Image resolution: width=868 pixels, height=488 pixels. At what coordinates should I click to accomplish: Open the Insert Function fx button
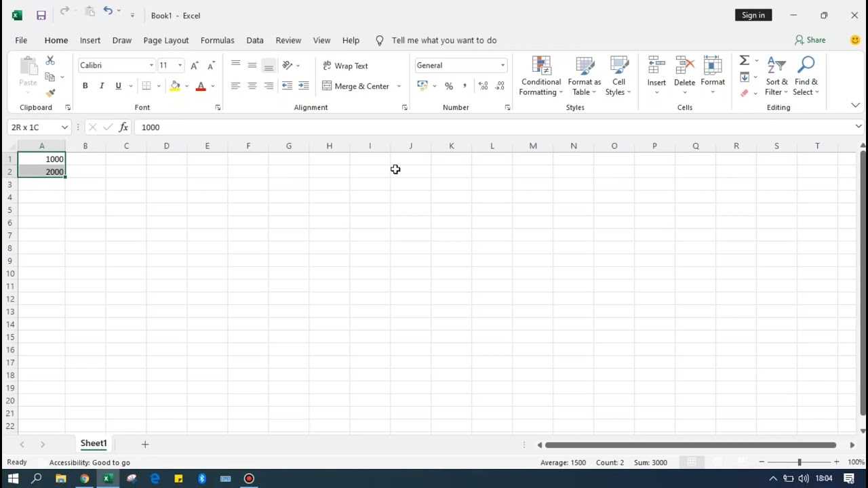[x=123, y=127]
